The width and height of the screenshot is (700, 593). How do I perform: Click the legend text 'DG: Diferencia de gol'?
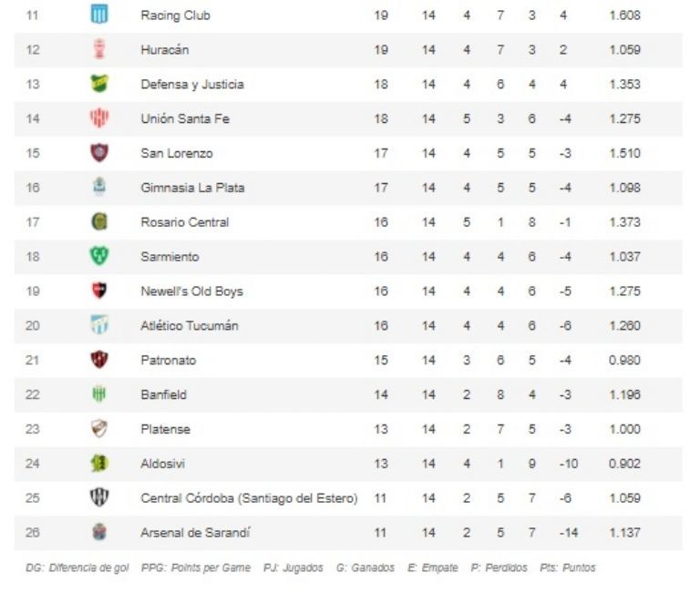click(x=77, y=568)
